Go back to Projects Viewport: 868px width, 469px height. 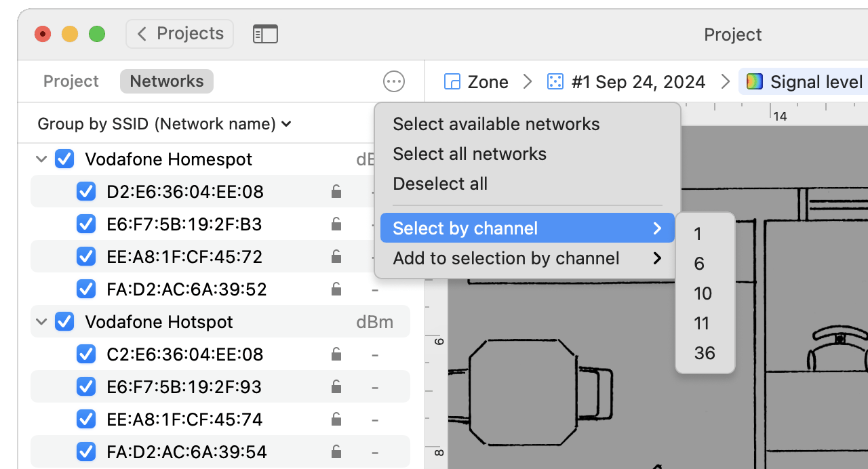(180, 34)
